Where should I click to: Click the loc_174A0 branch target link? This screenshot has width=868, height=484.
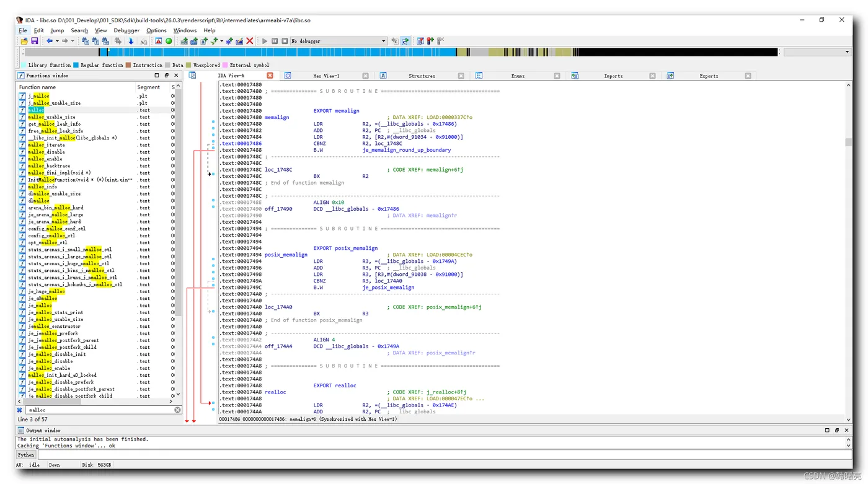pyautogui.click(x=388, y=281)
